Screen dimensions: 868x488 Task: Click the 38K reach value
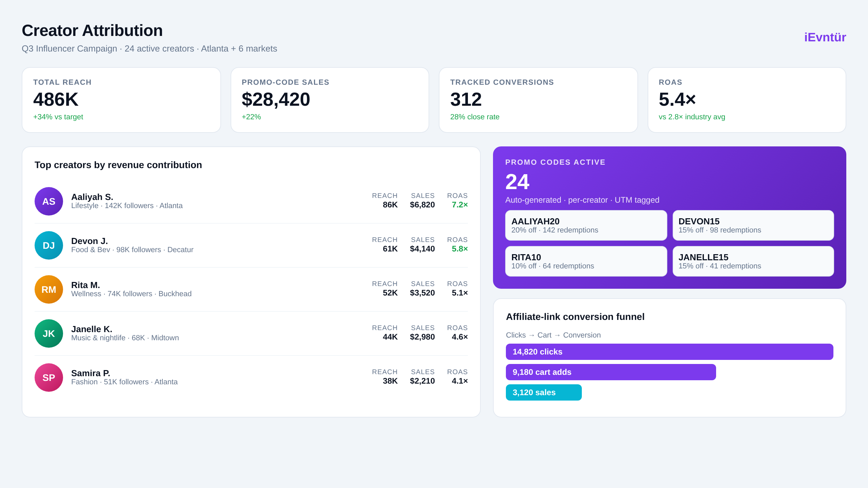coord(390,381)
